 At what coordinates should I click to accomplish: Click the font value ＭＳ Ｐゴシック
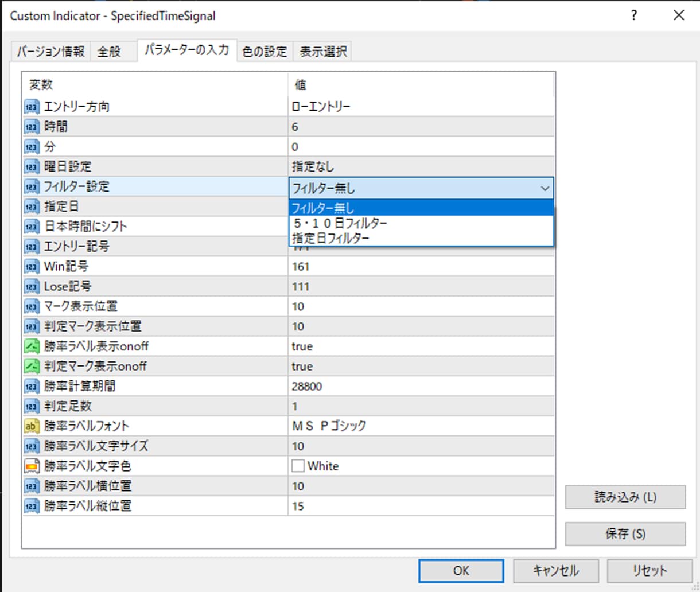pos(329,426)
